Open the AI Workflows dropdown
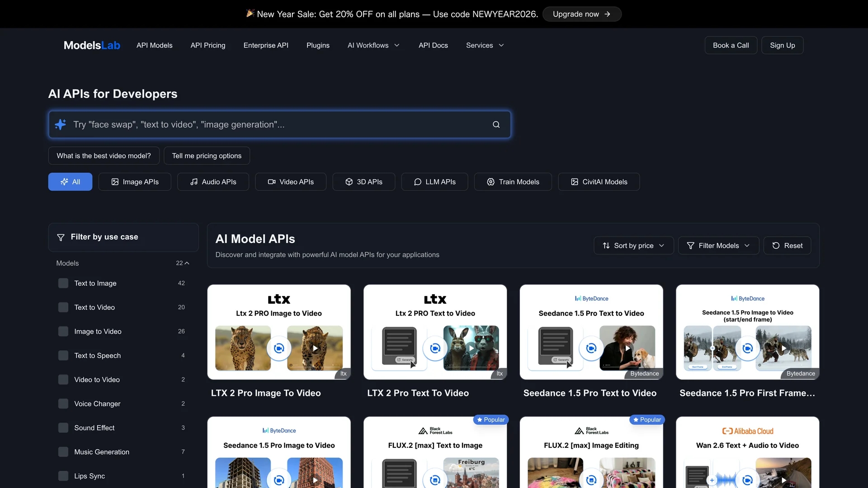Image resolution: width=868 pixels, height=488 pixels. click(373, 45)
